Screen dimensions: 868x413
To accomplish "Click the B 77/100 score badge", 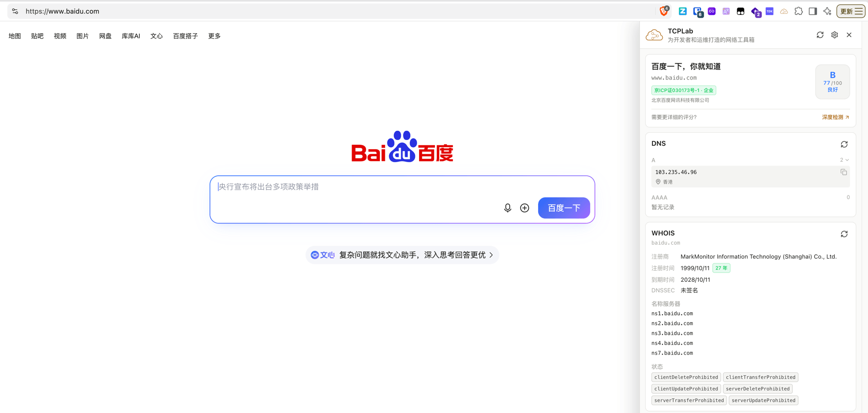I will point(832,82).
